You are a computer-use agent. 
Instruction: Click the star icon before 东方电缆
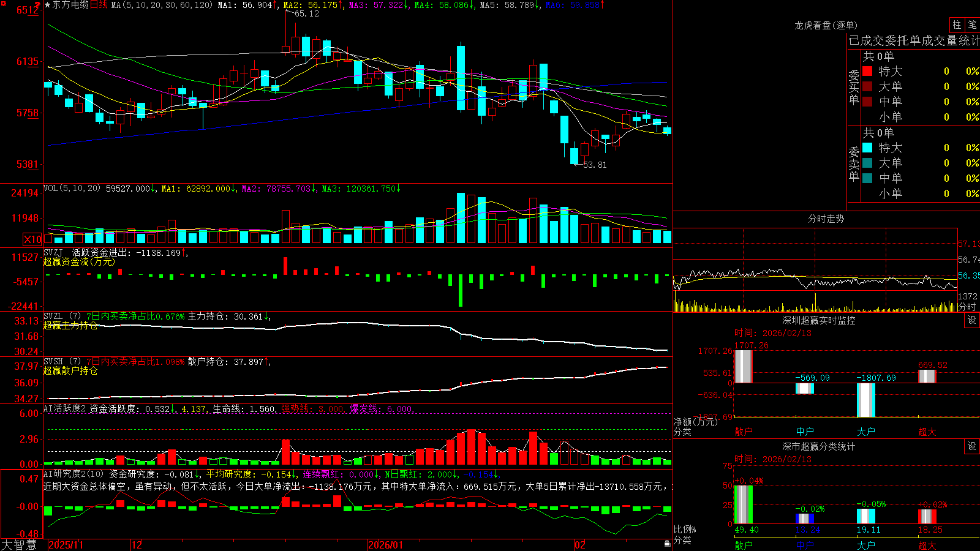(x=47, y=5)
